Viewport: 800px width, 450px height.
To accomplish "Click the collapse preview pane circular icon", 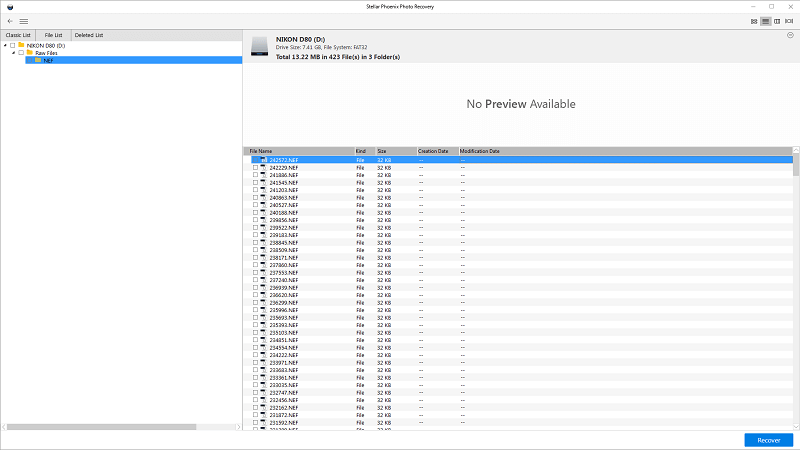I will (790, 35).
